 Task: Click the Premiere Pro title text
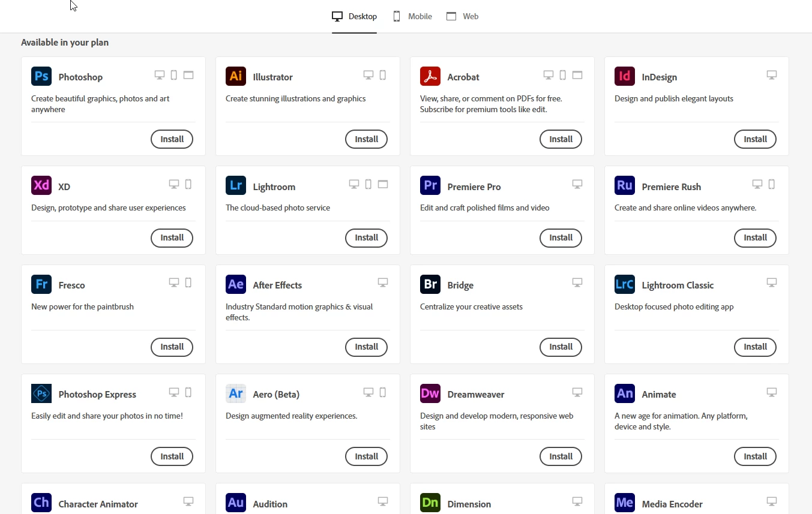click(x=474, y=187)
